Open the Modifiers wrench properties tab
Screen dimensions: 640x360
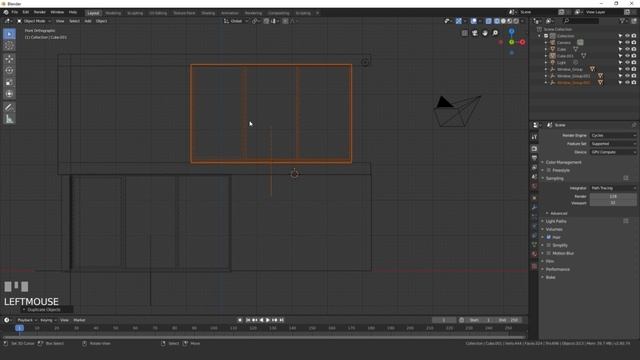[534, 208]
